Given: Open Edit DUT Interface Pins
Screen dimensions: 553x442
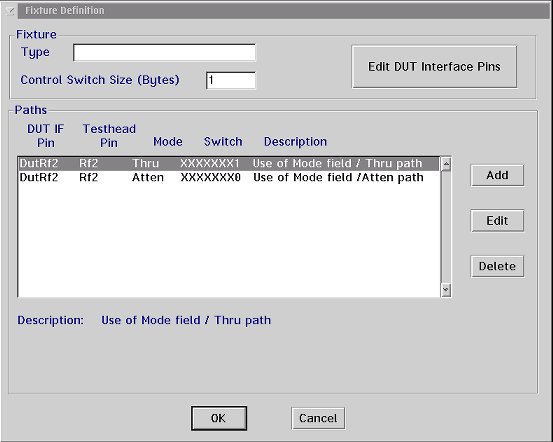Looking at the screenshot, I should point(434,67).
